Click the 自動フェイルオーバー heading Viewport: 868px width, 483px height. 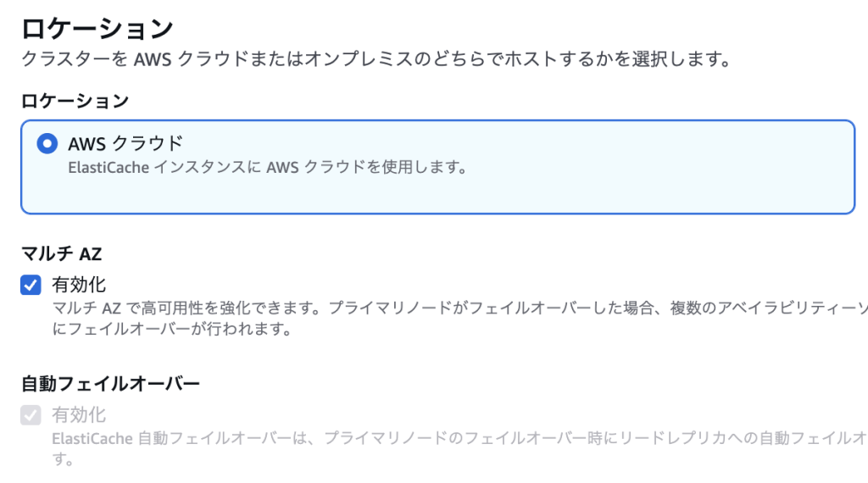(x=110, y=384)
